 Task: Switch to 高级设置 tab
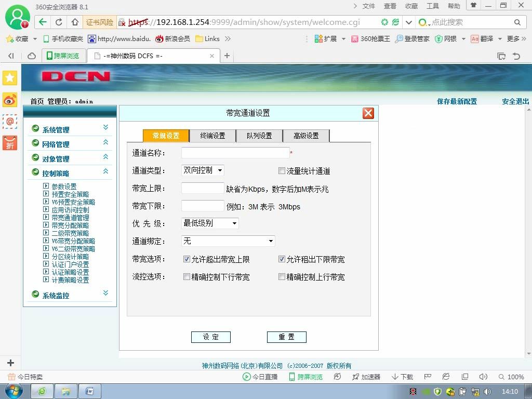pos(306,136)
